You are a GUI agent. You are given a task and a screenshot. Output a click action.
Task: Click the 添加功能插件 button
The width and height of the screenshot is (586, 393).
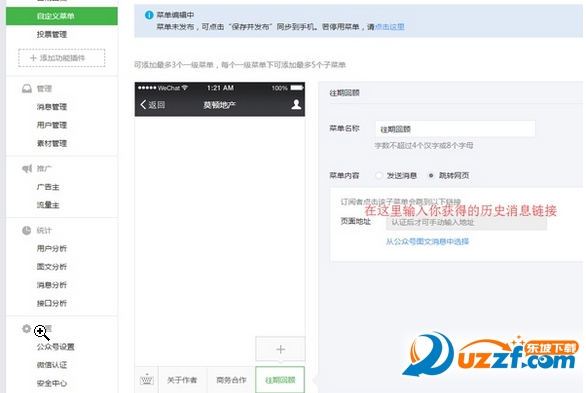(62, 58)
